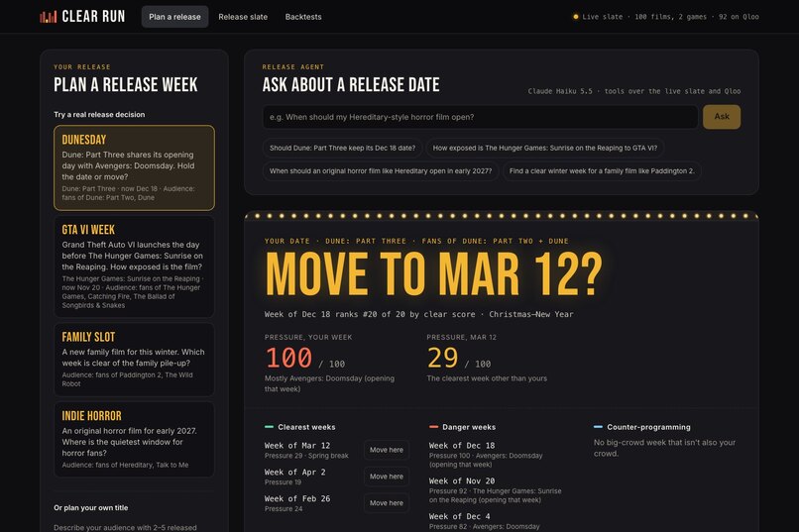Choose the Hereditary early 2027 horror suggestion
The image size is (799, 532).
click(381, 171)
